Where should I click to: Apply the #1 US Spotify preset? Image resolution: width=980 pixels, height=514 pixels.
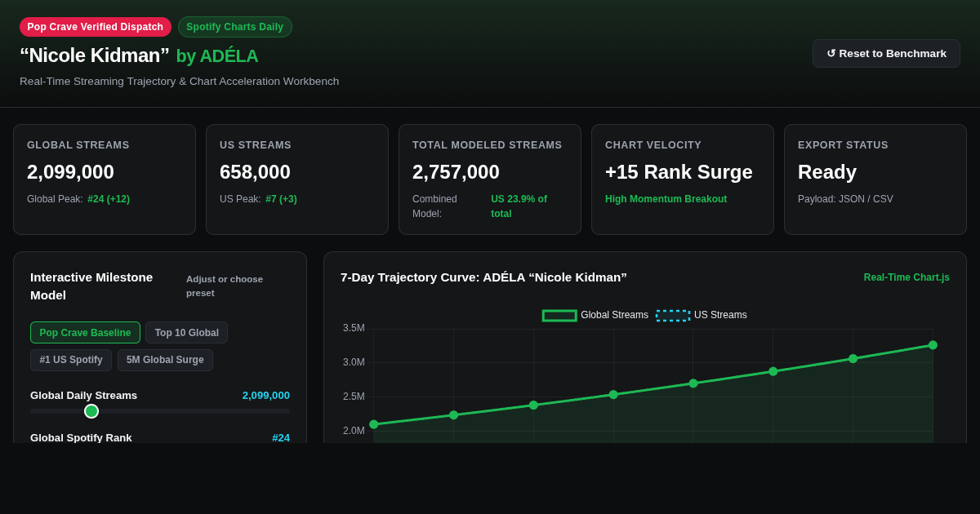click(x=71, y=361)
